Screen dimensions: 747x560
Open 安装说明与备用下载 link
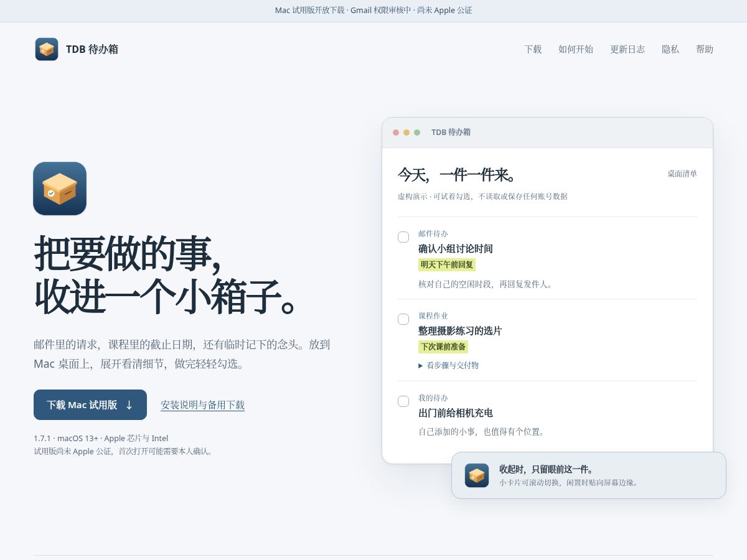202,405
